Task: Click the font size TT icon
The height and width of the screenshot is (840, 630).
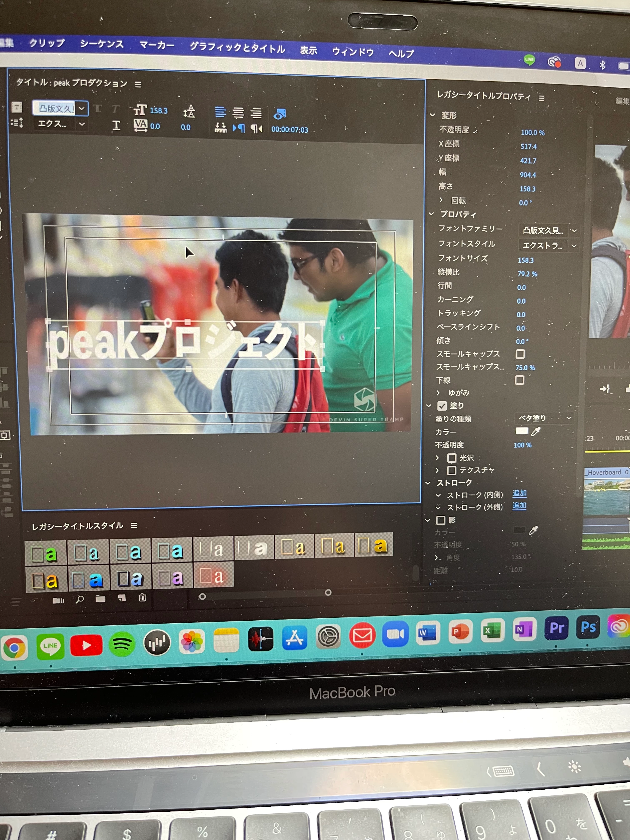Action: tap(140, 110)
